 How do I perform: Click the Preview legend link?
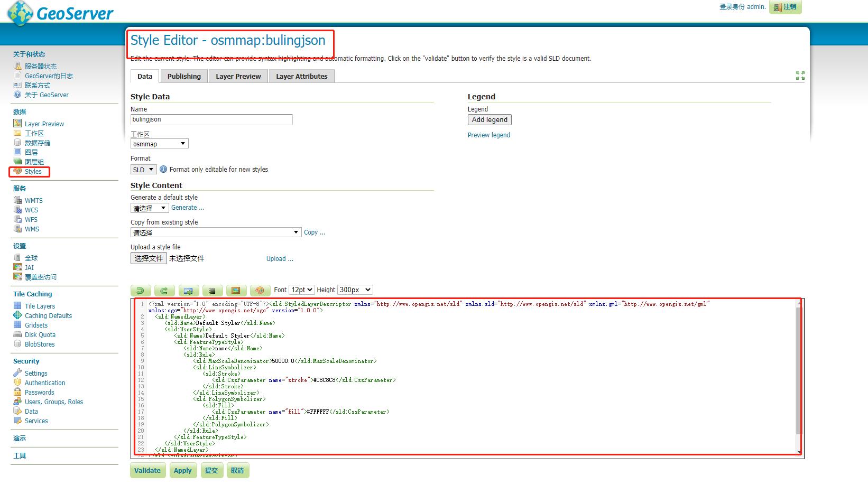pos(489,135)
